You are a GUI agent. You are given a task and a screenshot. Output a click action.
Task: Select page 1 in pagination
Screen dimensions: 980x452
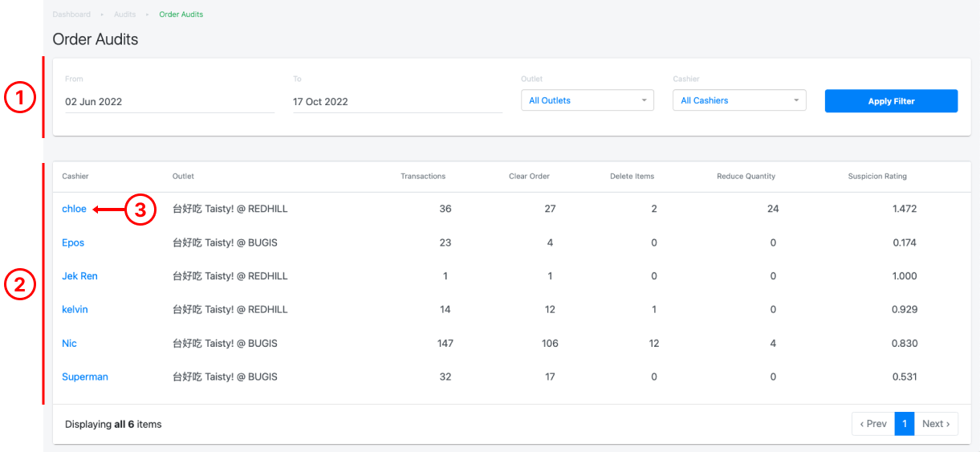[x=905, y=424]
